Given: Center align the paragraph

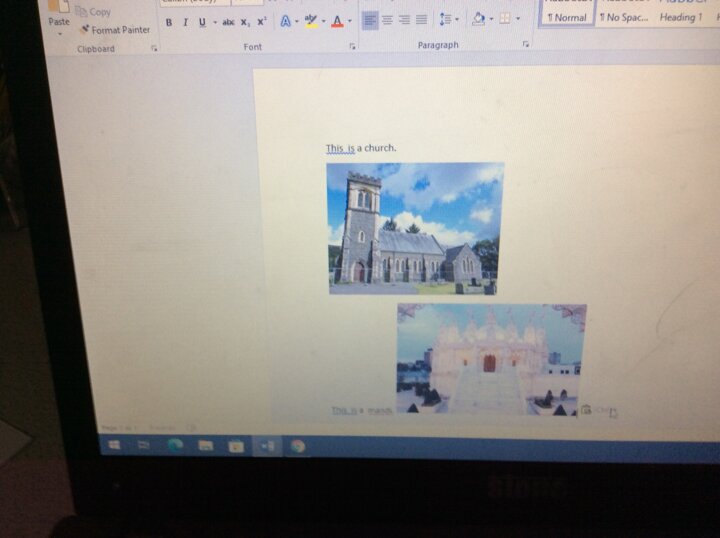Looking at the screenshot, I should click(387, 20).
